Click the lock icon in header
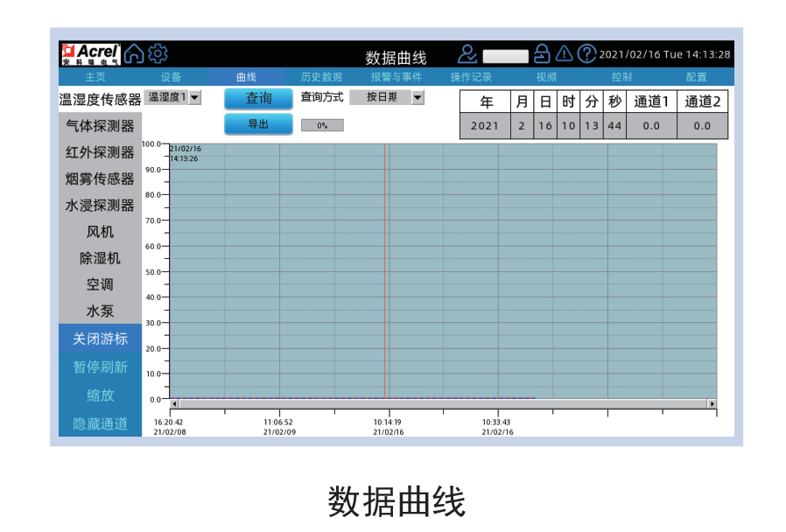 pyautogui.click(x=543, y=54)
